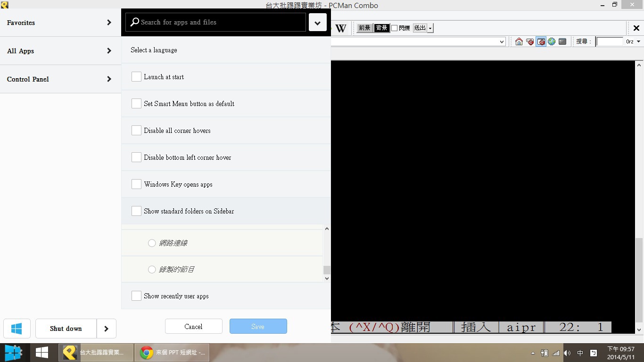Image resolution: width=644 pixels, height=362 pixels.
Task: Open the 送出 dropdown arrow in PCMan
Action: [430, 28]
